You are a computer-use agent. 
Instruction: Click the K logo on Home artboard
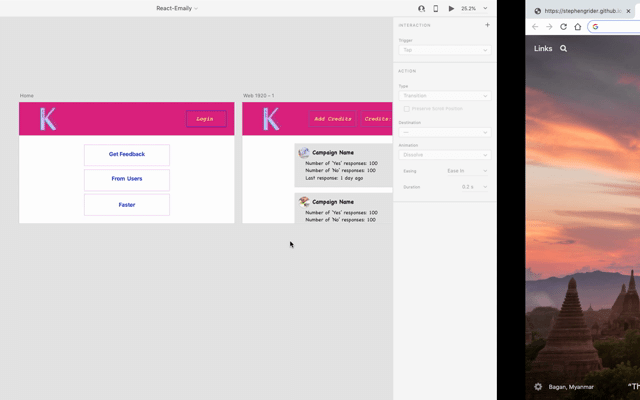tap(48, 119)
